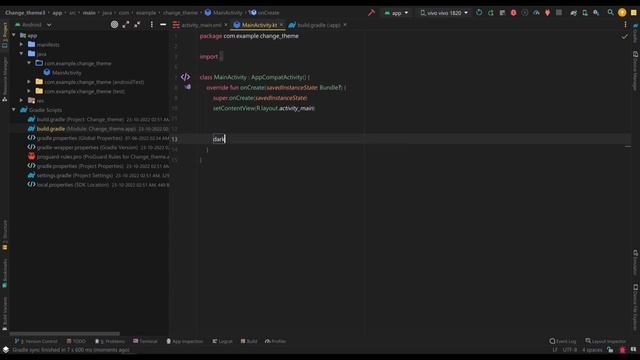Viewport: 640px width, 360px height.
Task: Click the rerun circular arrow icon in toolbar
Action: [x=479, y=13]
